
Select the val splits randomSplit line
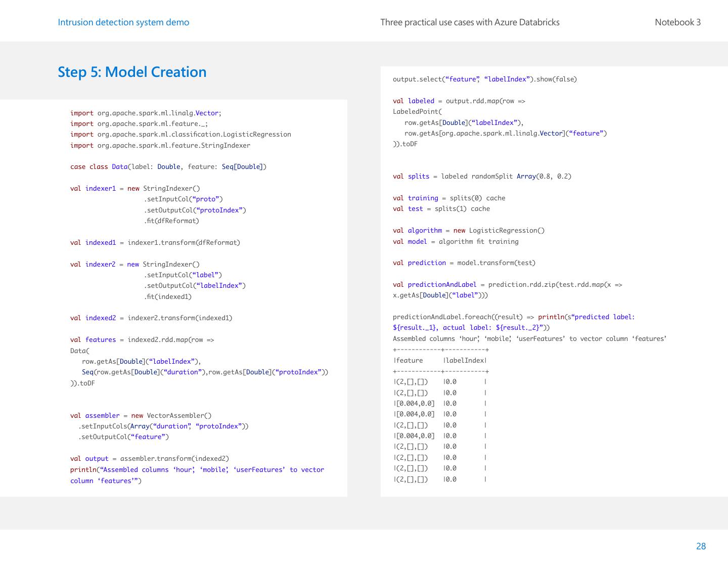coord(482,177)
